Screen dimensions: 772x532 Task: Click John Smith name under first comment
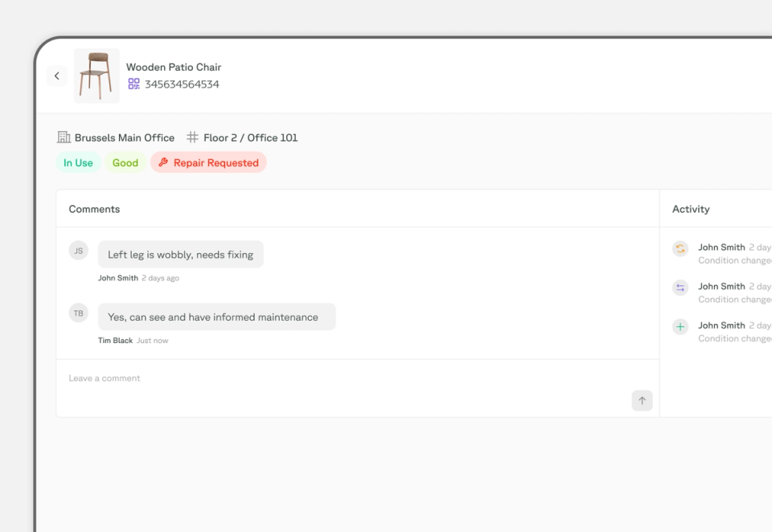coord(118,278)
